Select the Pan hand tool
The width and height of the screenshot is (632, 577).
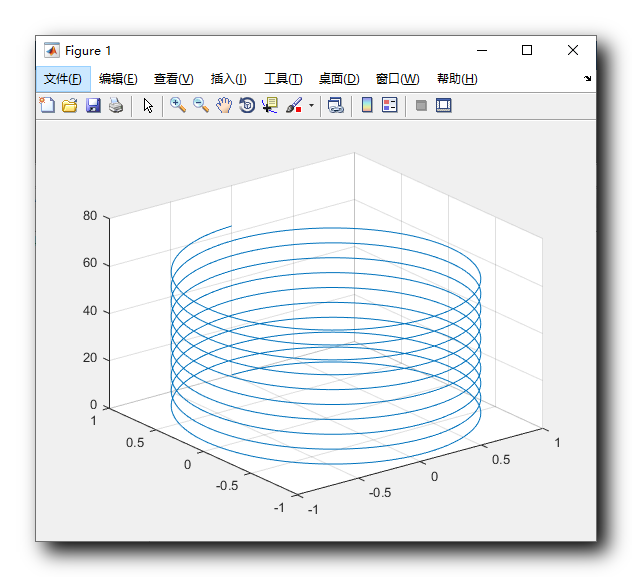[x=224, y=106]
